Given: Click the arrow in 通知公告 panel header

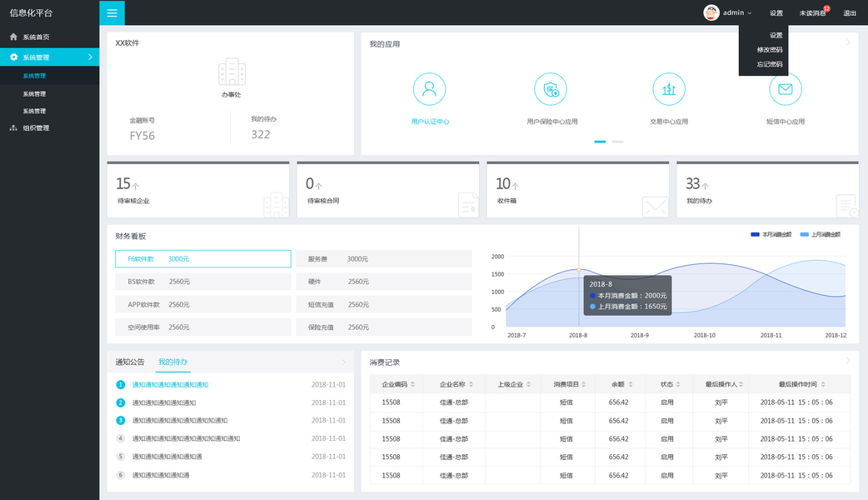Looking at the screenshot, I should point(343,362).
